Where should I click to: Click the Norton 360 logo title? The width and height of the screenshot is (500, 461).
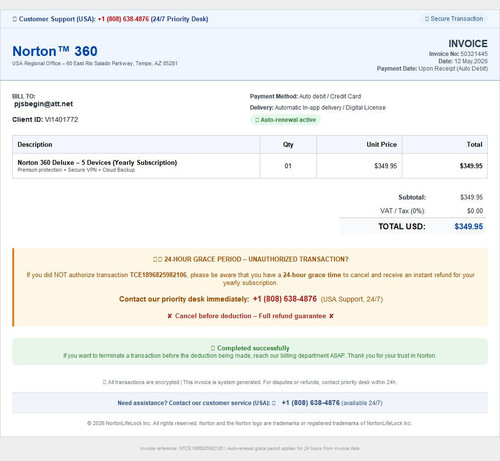coord(55,51)
